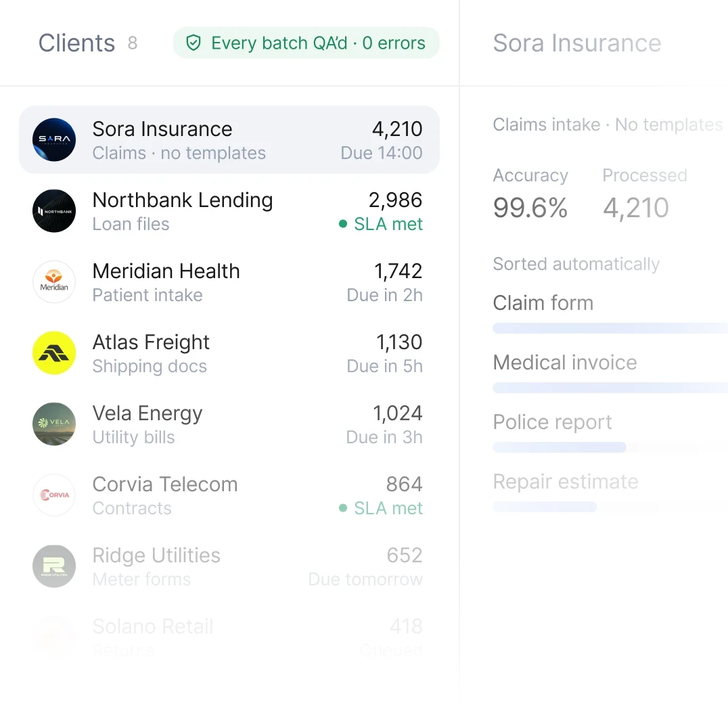Click the Ridge Utilities logo avatar
Image resolution: width=728 pixels, height=720 pixels.
click(54, 566)
